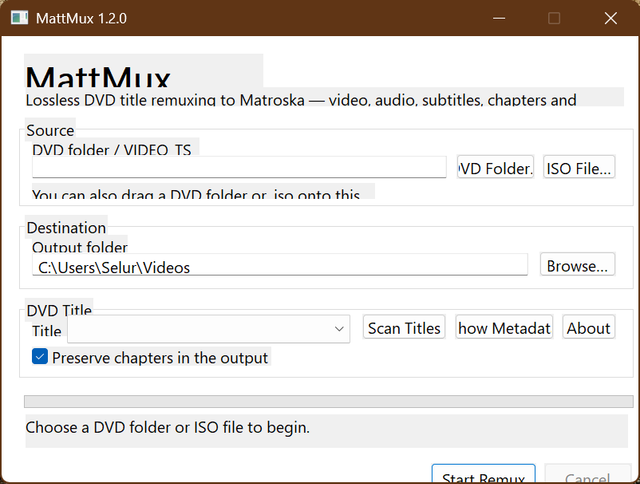The width and height of the screenshot is (640, 484).
Task: Click the Preserve chapters label text
Action: [x=160, y=358]
